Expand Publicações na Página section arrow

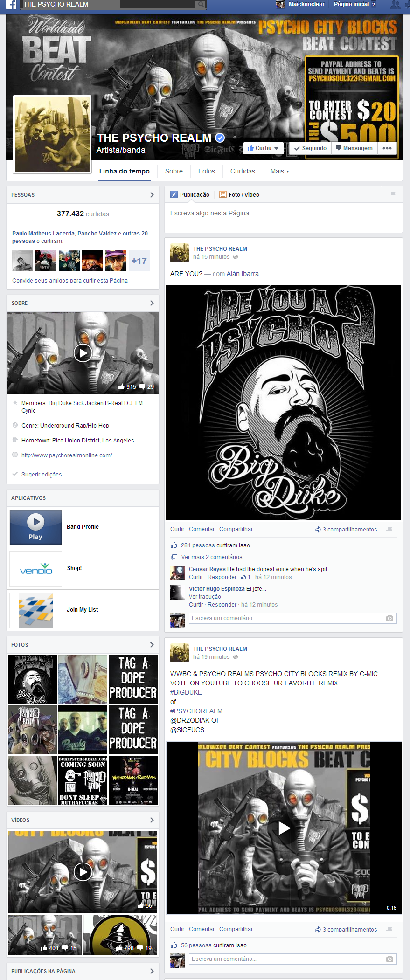coord(152,971)
